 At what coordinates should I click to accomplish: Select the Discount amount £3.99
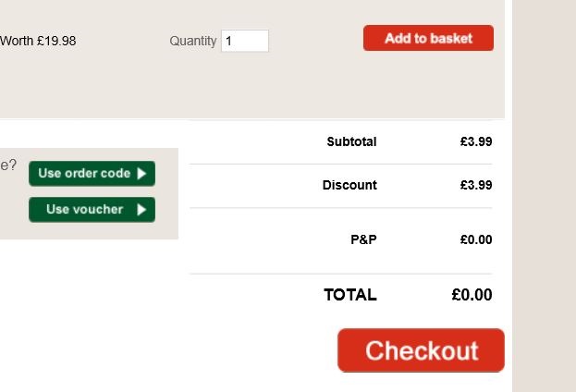[x=475, y=185]
